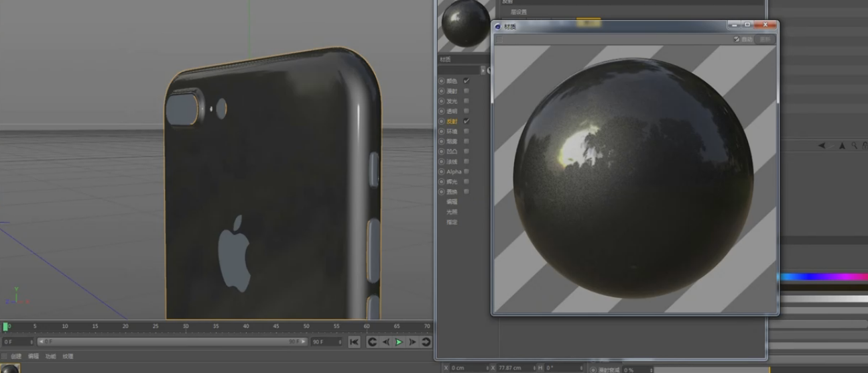868x373 pixels.
Task: Click the 更新 button in preview window
Action: pos(764,40)
